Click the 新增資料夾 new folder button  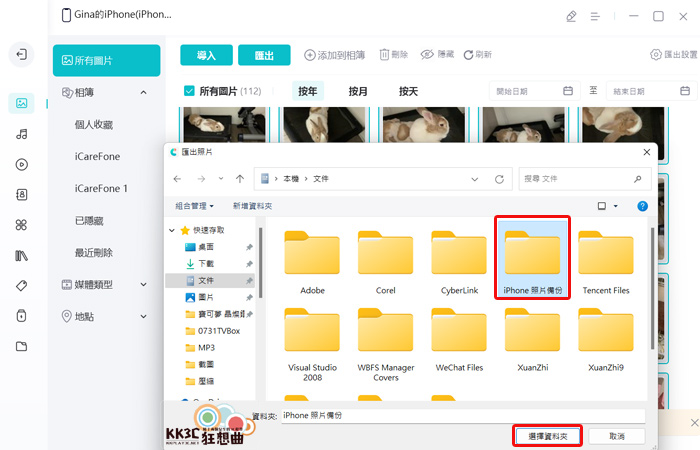coord(252,206)
